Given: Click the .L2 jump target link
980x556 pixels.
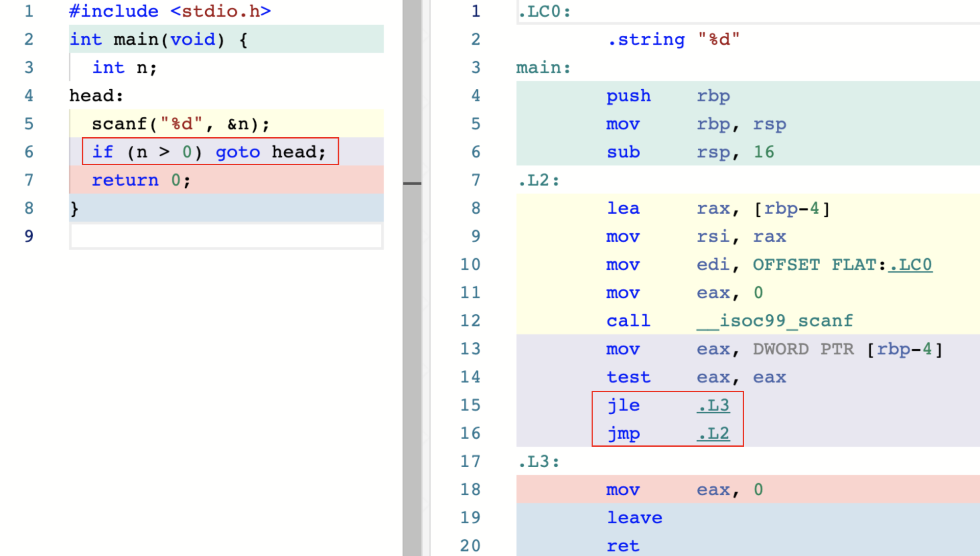Looking at the screenshot, I should 712,433.
